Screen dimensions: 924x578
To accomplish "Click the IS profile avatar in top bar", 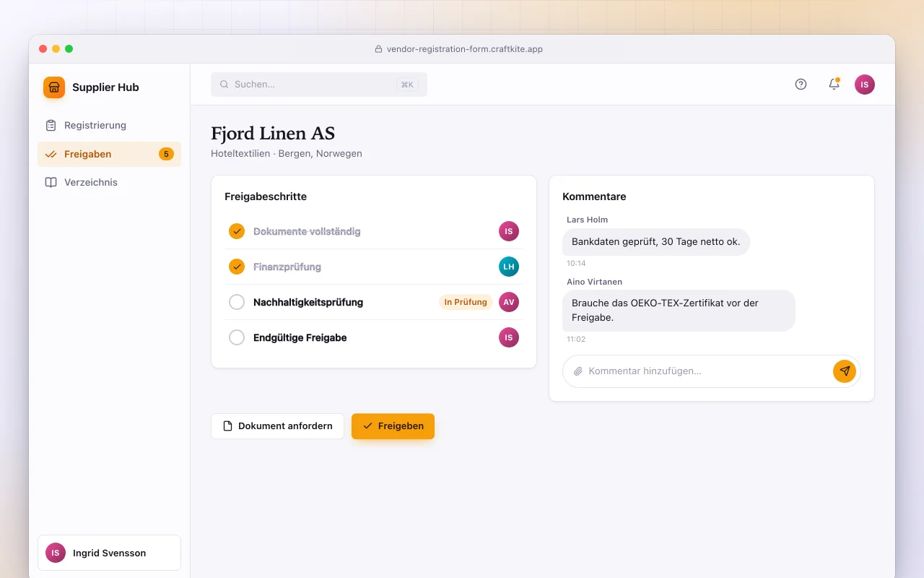I will click(865, 85).
